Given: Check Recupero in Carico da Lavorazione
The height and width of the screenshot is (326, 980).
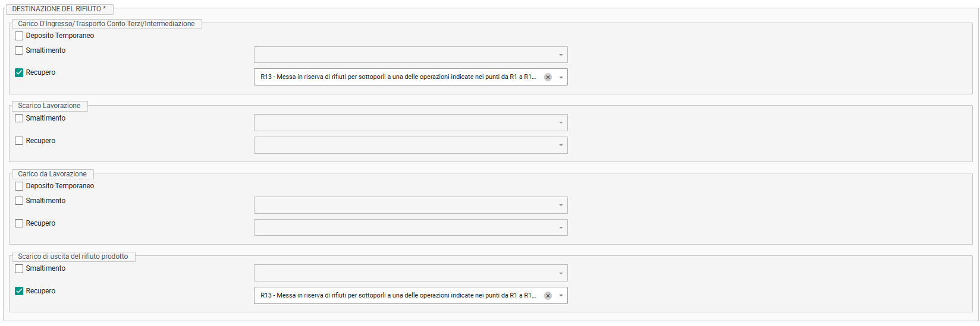Looking at the screenshot, I should (19, 223).
